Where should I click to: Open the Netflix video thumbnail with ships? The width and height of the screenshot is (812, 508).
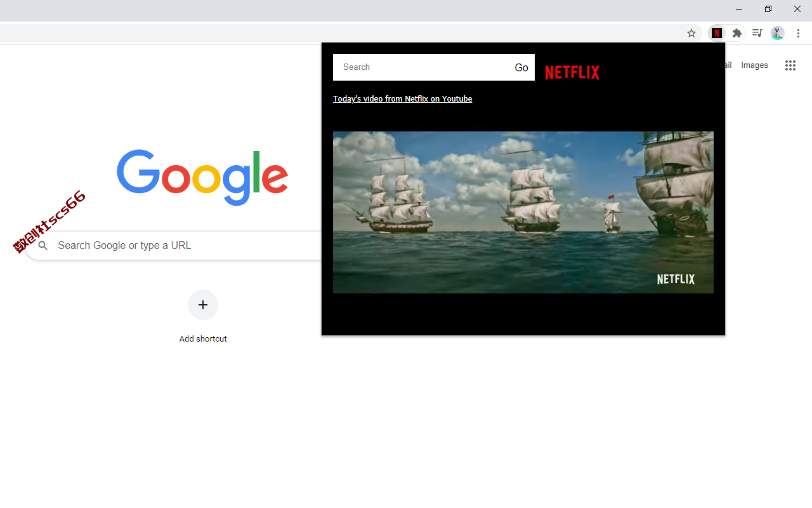[523, 212]
